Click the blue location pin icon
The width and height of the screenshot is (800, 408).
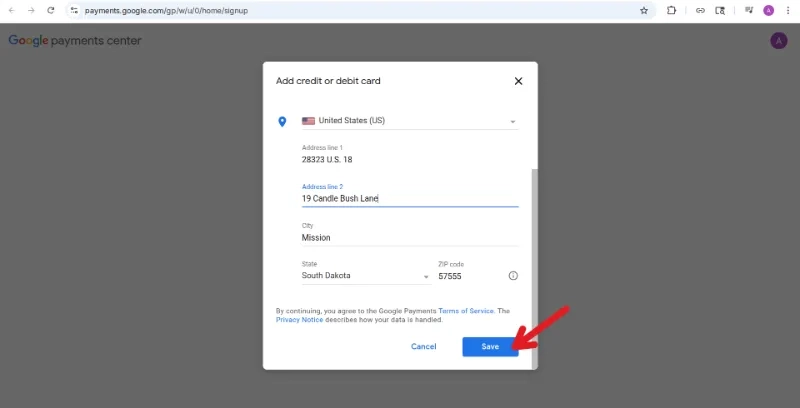282,121
